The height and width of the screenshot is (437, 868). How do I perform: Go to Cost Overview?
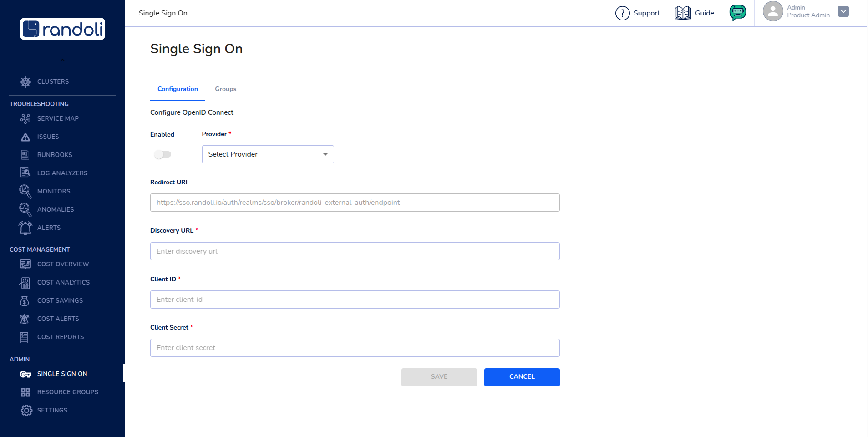coord(63,264)
